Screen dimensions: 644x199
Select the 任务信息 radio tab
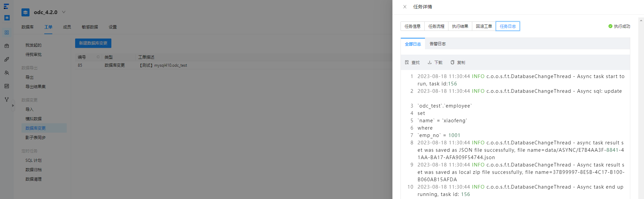pyautogui.click(x=413, y=26)
